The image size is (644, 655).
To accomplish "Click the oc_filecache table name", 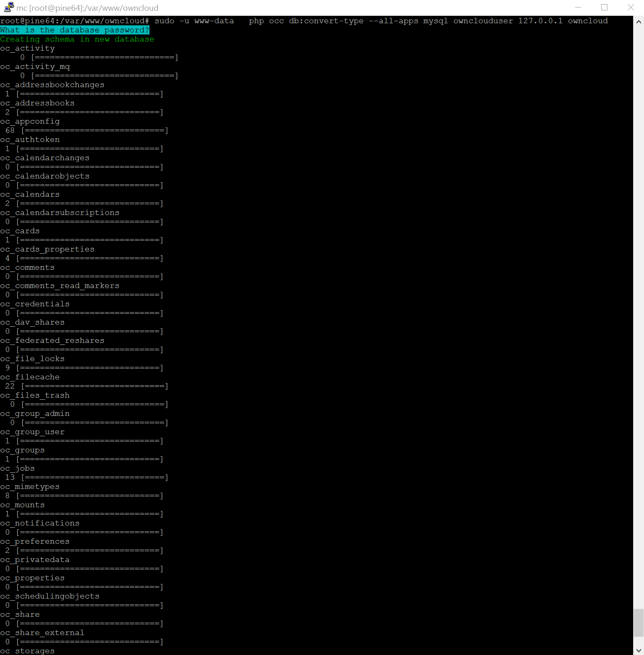I will point(30,377).
